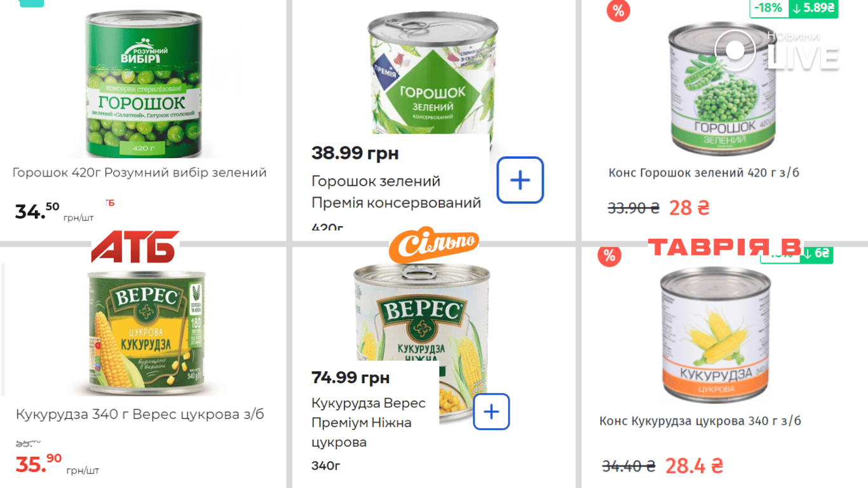Click the red percent badge on corn

click(609, 255)
